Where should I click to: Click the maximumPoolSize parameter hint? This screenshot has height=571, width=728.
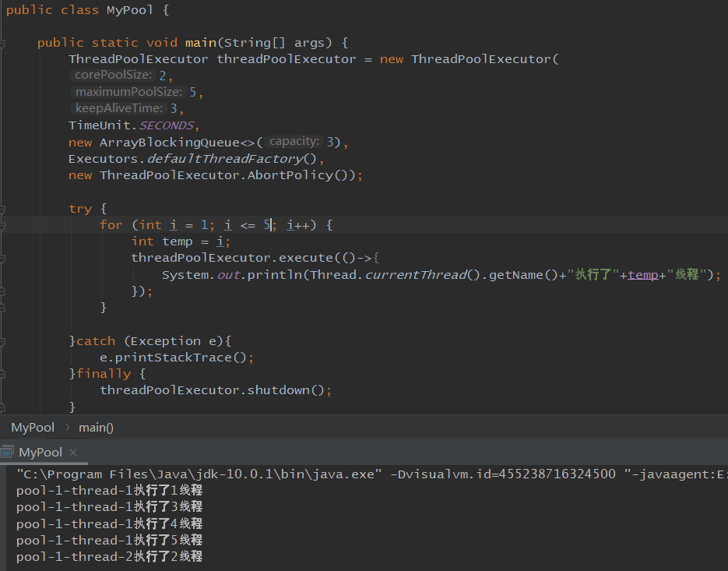pyautogui.click(x=128, y=91)
